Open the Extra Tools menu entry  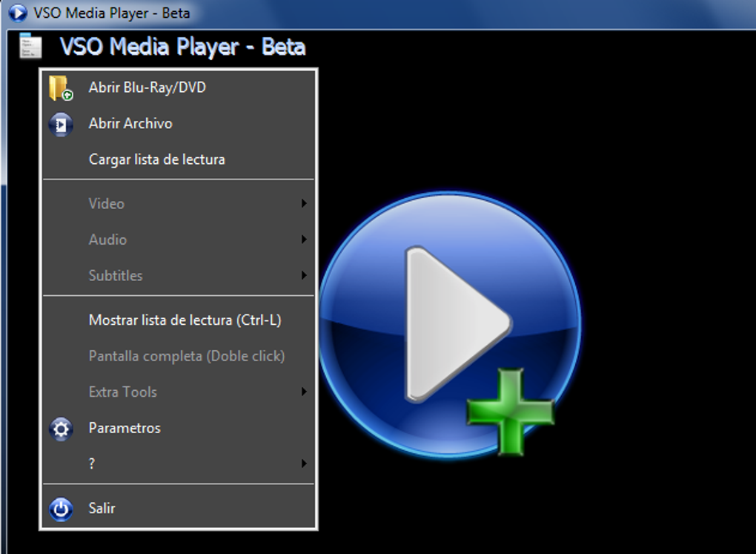[x=179, y=392]
